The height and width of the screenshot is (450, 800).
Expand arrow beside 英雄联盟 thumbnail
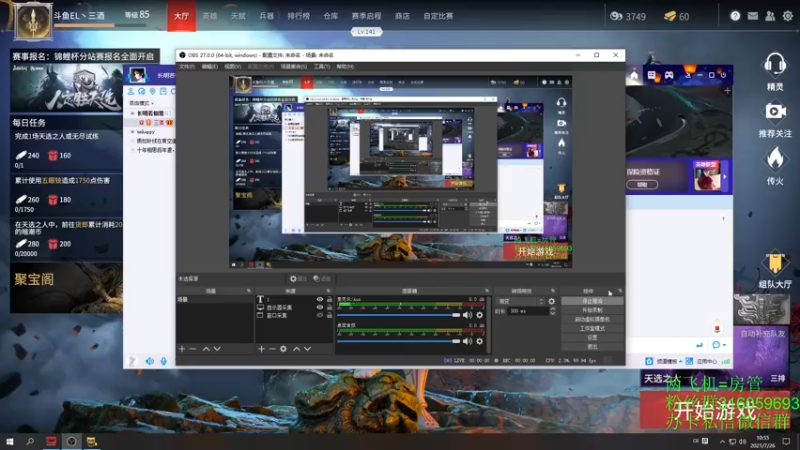[x=725, y=177]
